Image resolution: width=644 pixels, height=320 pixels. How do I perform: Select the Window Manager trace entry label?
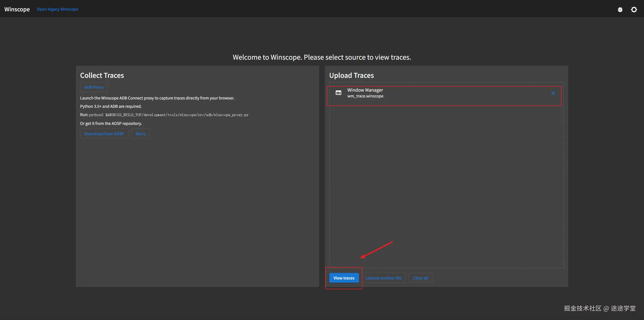[x=365, y=90]
